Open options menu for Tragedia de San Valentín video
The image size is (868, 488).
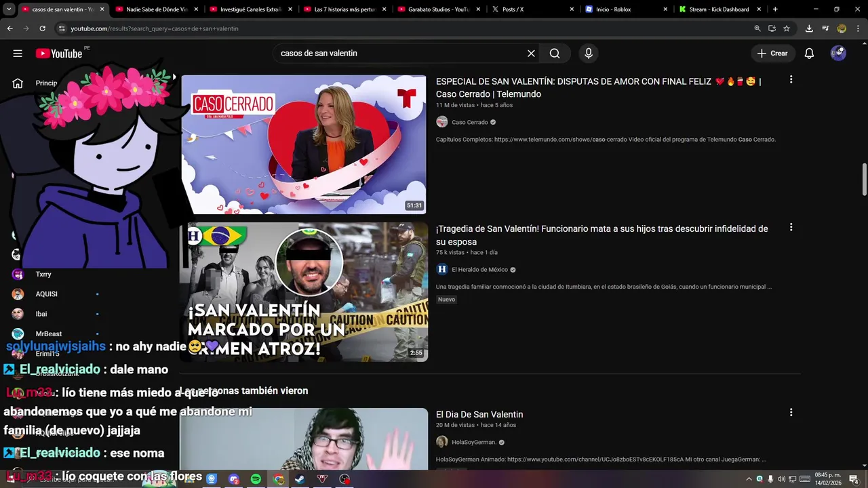(x=791, y=228)
